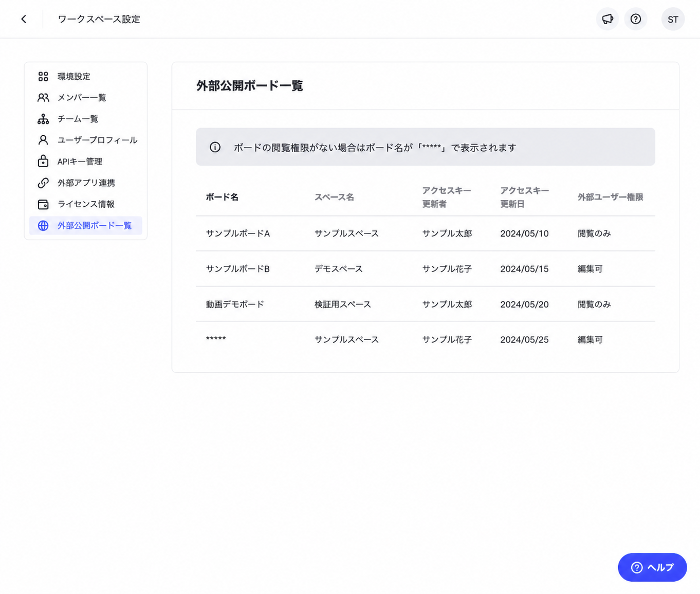The height and width of the screenshot is (594, 700).
Task: Click the 外部アプリ連携 link icon
Action: coord(43,183)
